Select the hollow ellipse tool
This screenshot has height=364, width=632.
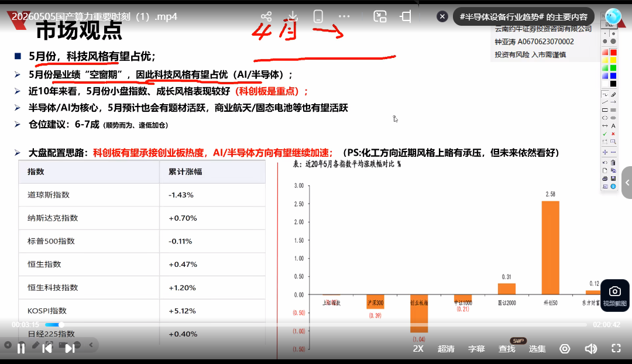(x=605, y=118)
